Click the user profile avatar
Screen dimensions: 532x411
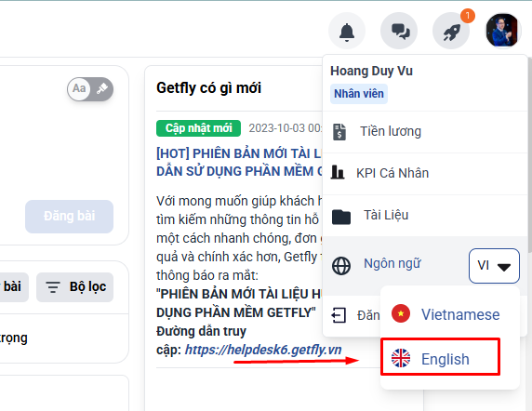[x=503, y=31]
